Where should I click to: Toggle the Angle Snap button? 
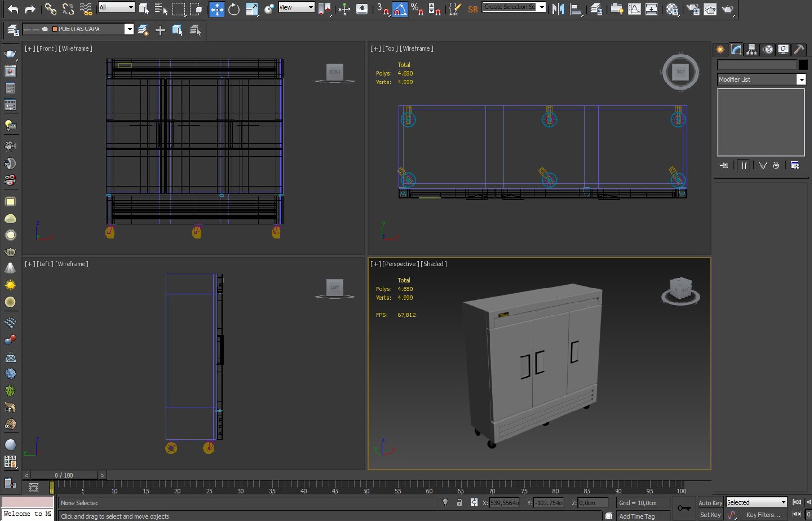[x=400, y=9]
